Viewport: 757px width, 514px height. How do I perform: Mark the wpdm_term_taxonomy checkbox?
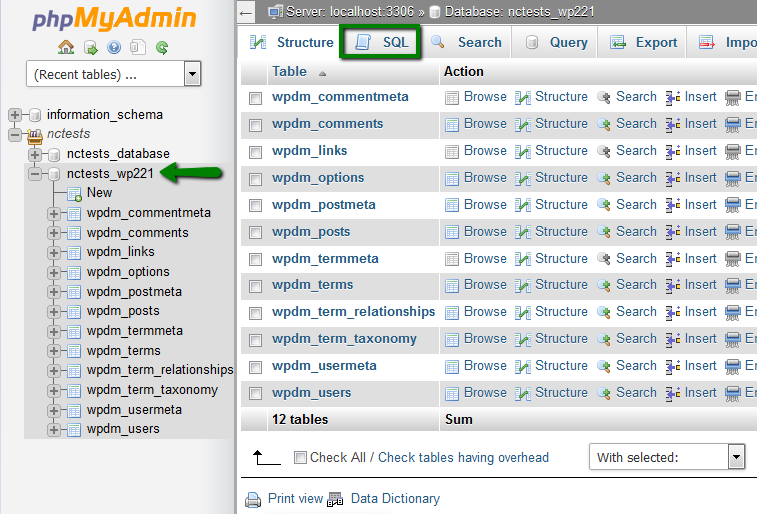tap(255, 340)
